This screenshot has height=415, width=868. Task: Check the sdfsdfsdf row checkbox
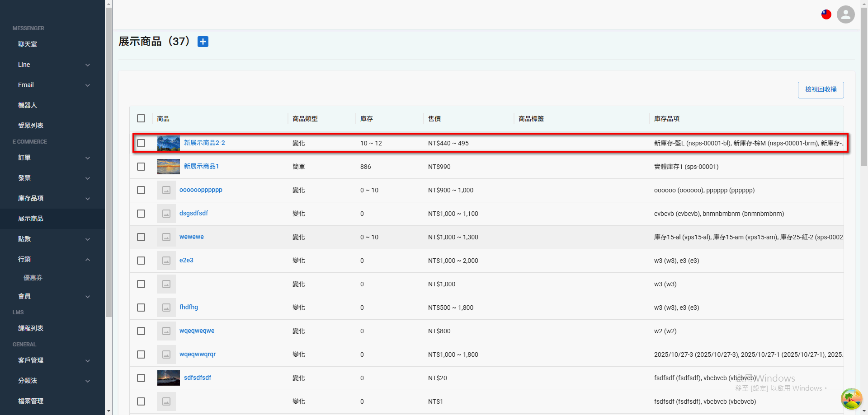pos(141,378)
